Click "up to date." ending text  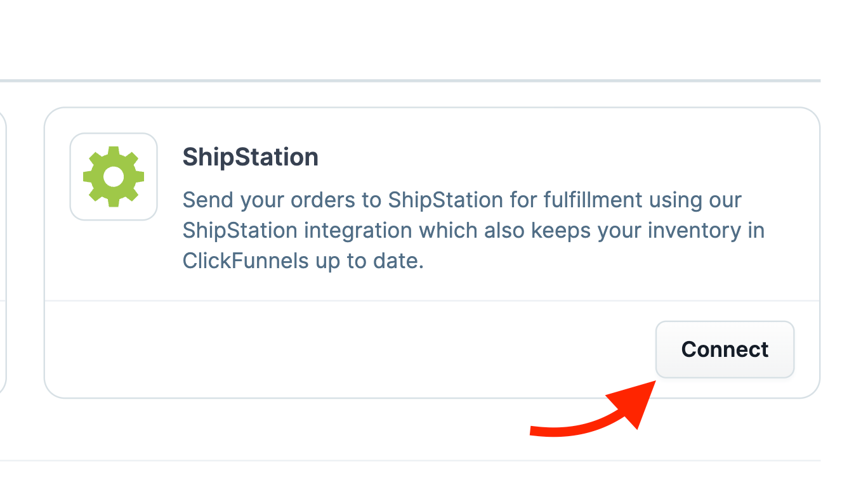tap(370, 261)
